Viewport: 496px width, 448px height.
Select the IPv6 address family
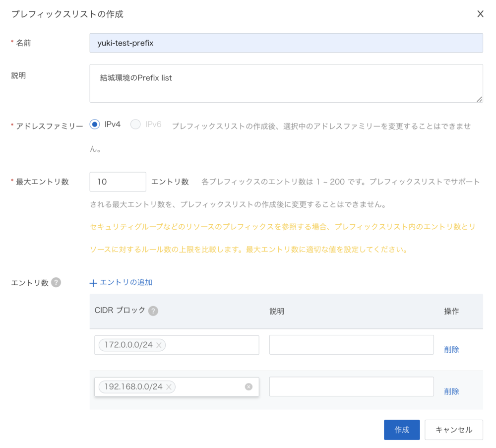(x=135, y=125)
